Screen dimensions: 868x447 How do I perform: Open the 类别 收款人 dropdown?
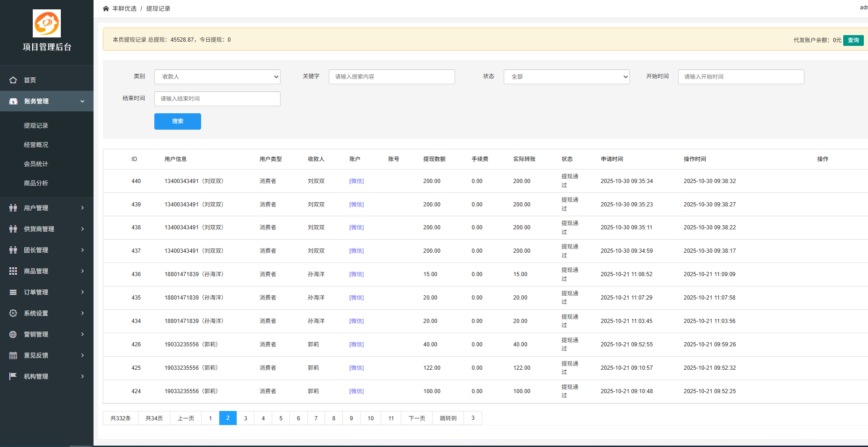pyautogui.click(x=217, y=77)
